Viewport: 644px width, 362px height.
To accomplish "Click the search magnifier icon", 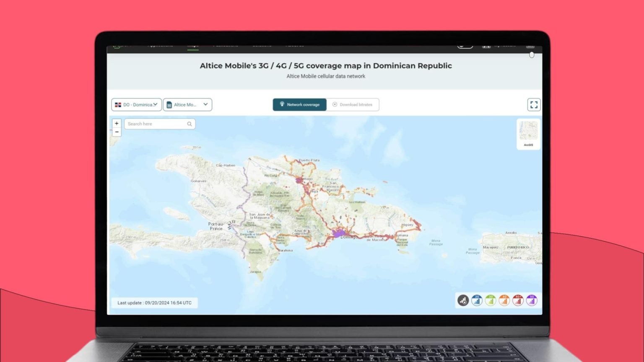I will (x=190, y=124).
